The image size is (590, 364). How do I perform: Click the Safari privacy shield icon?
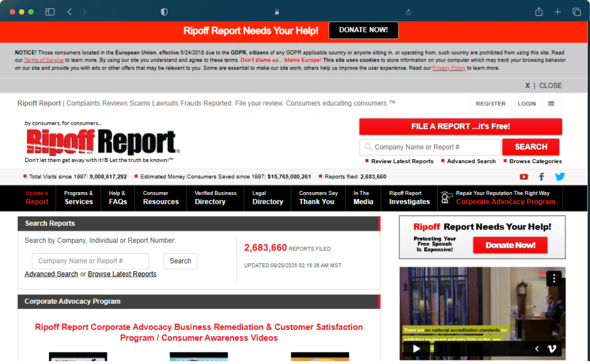[x=164, y=12]
